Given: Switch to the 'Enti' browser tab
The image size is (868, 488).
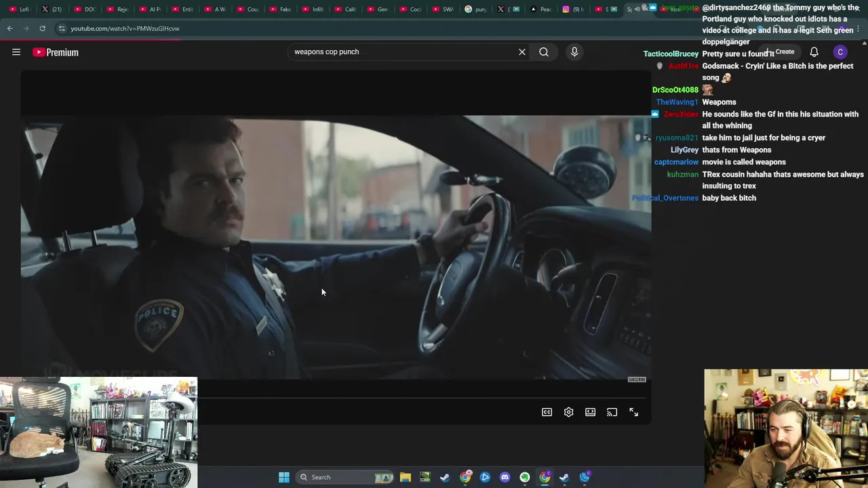Looking at the screenshot, I should (x=182, y=9).
